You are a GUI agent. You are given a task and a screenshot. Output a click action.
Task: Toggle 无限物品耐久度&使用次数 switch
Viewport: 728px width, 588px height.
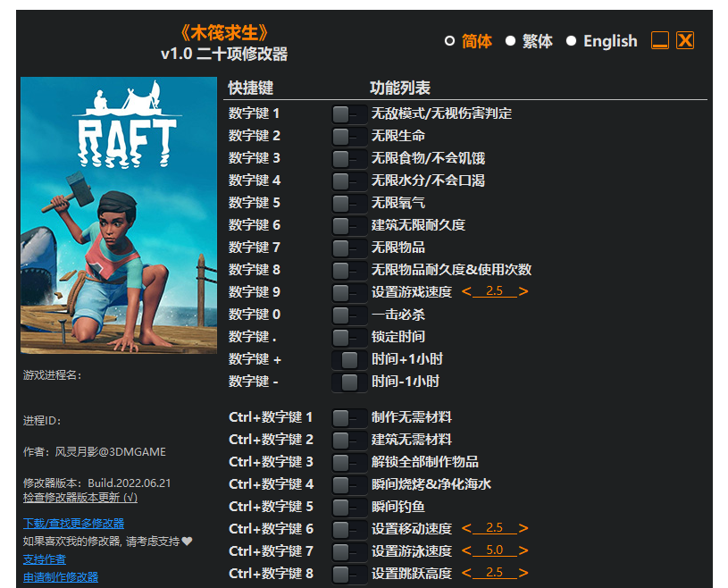349,270
